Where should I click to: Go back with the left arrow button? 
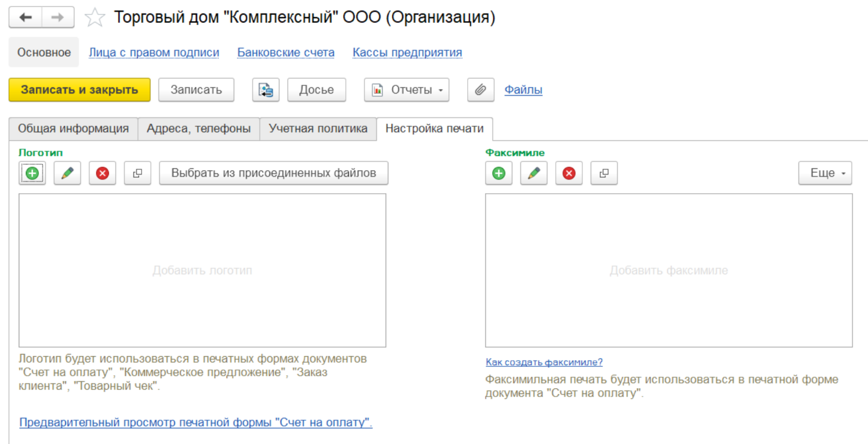25,18
